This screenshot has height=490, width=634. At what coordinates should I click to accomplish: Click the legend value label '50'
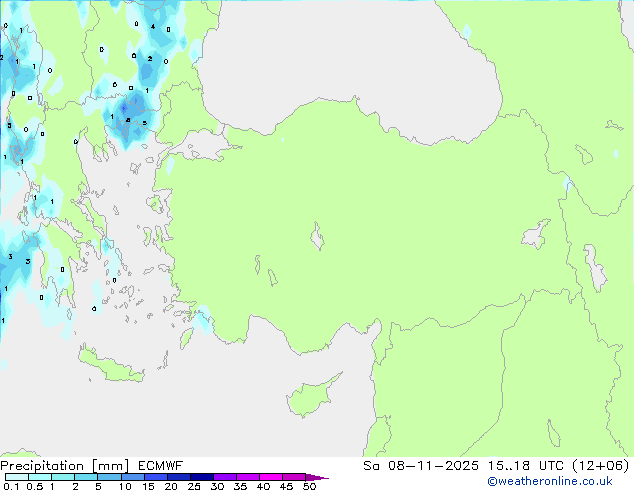[309, 486]
